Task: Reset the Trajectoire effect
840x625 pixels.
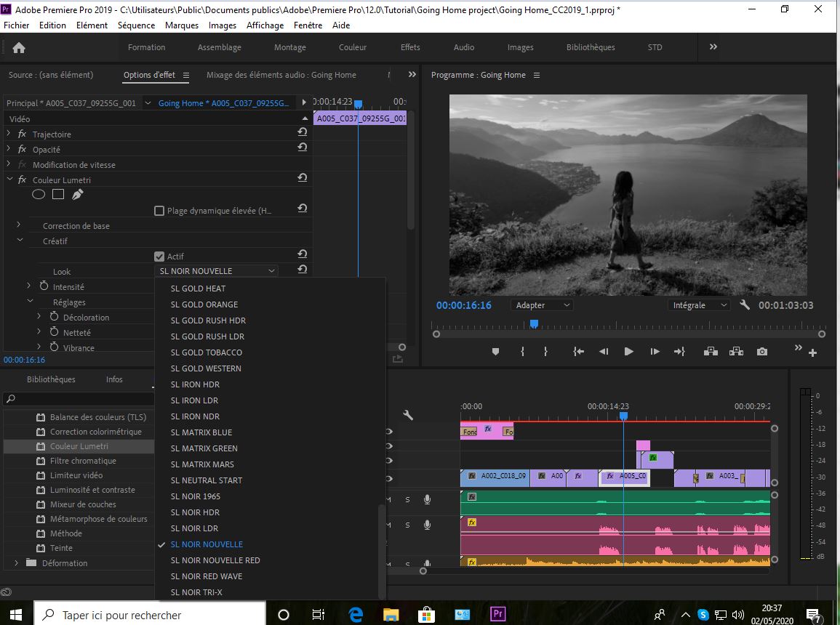Action: [x=303, y=132]
